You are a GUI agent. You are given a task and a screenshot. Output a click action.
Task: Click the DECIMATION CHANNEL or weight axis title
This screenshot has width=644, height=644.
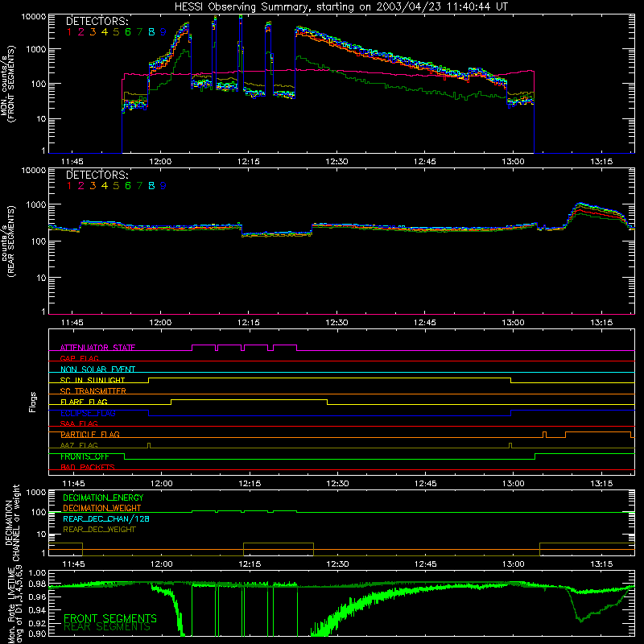click(12, 522)
